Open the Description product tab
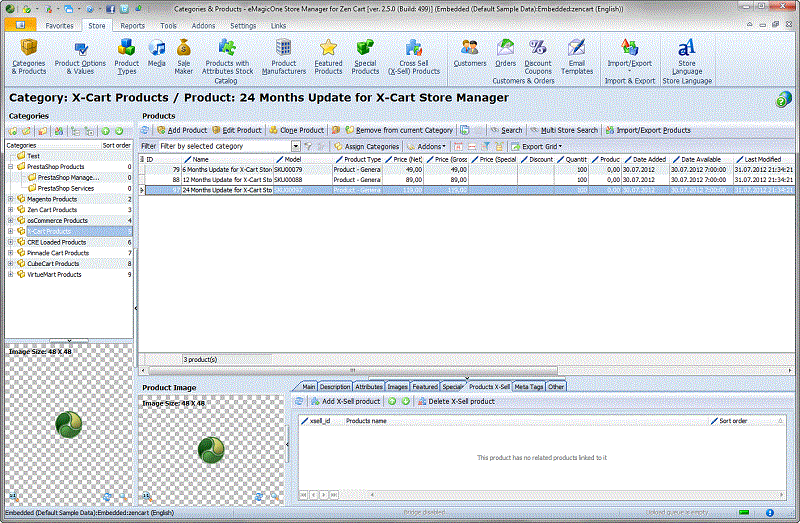Image resolution: width=800 pixels, height=523 pixels. point(335,387)
